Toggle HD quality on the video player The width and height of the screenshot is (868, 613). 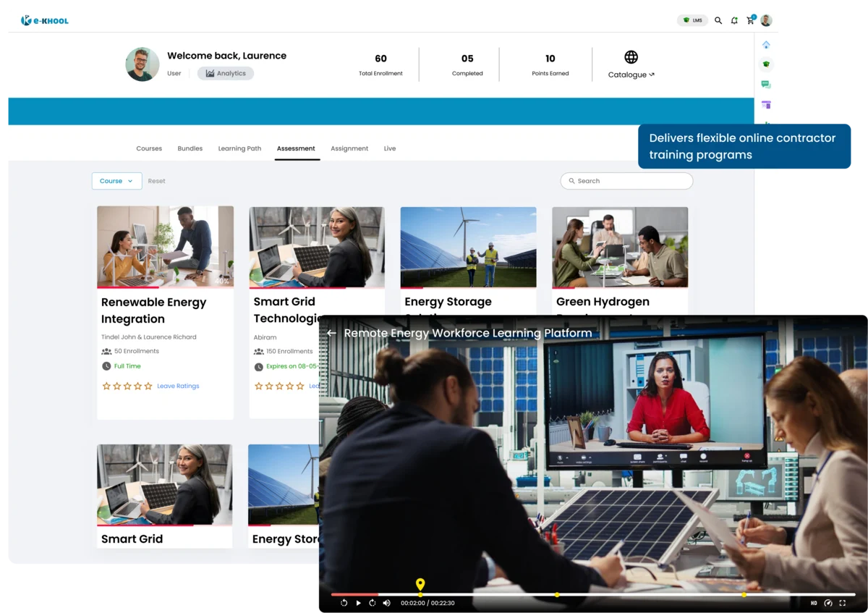814,603
